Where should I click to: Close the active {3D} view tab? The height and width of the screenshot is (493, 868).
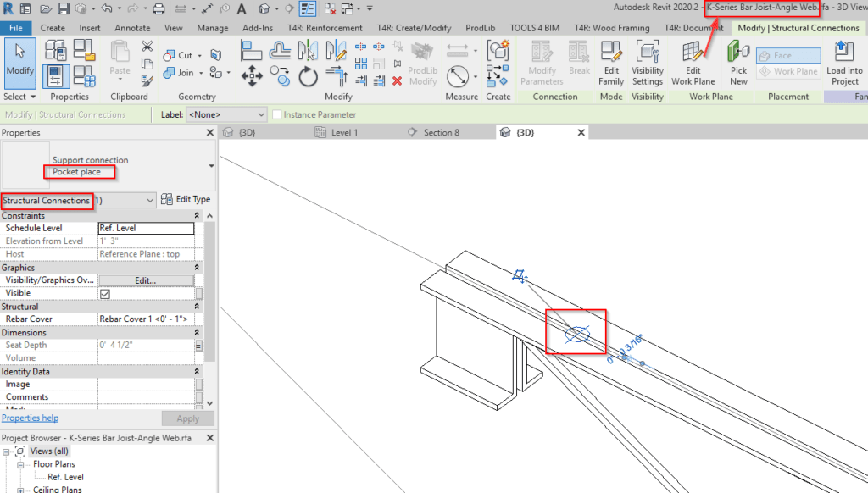pyautogui.click(x=581, y=133)
